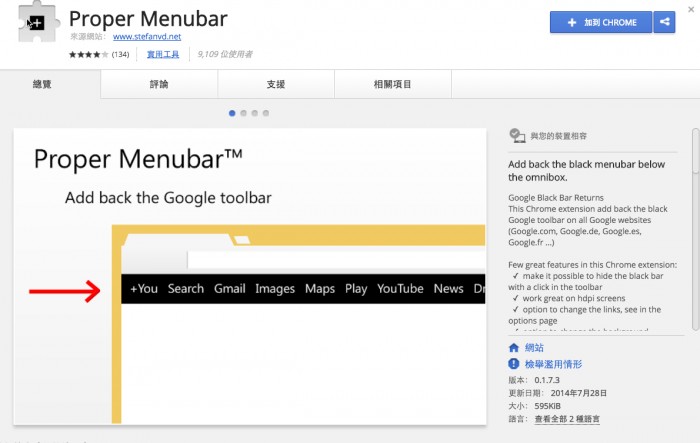The image size is (700, 443).
Task: Click the home icon beside 網站
Action: [514, 348]
